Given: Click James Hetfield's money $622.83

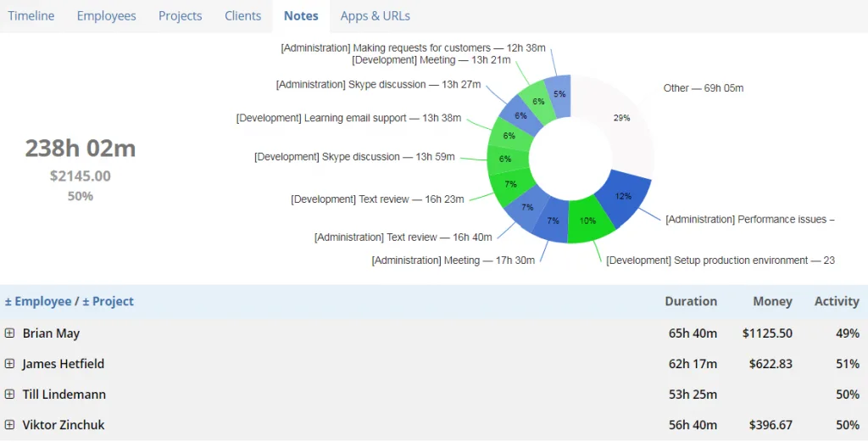Looking at the screenshot, I should pos(771,364).
